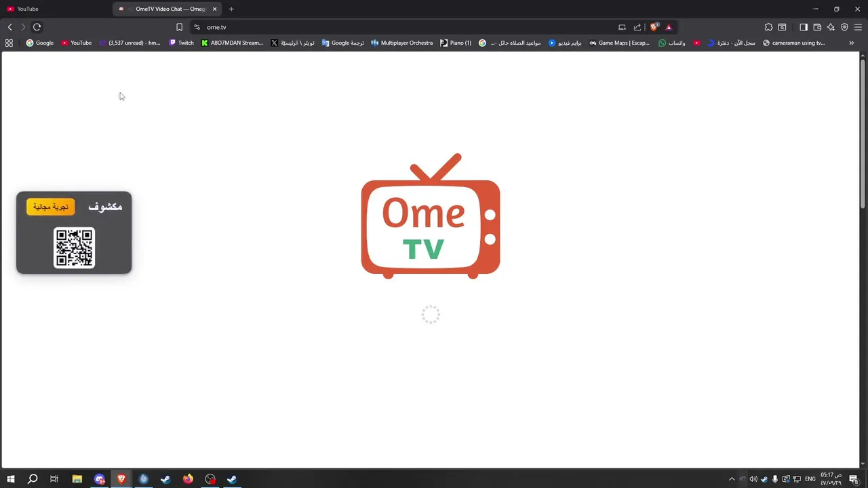Open the red YouTube icon-only bookmark
Screen dimensions: 868x488
coord(696,43)
